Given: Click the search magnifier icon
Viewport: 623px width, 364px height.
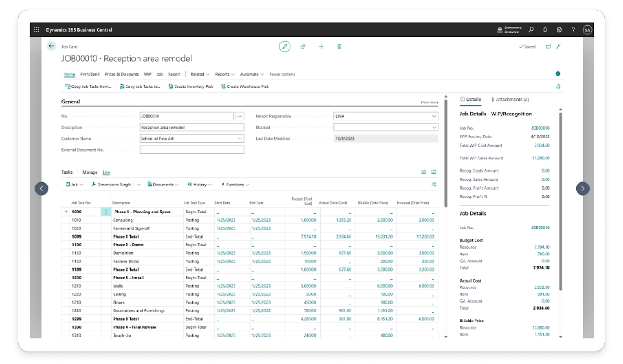Looking at the screenshot, I should pos(531,30).
